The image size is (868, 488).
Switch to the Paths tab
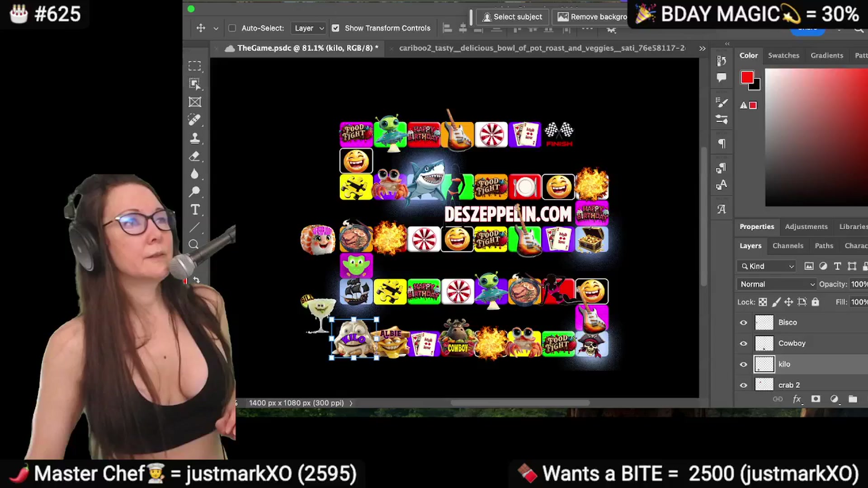824,245
